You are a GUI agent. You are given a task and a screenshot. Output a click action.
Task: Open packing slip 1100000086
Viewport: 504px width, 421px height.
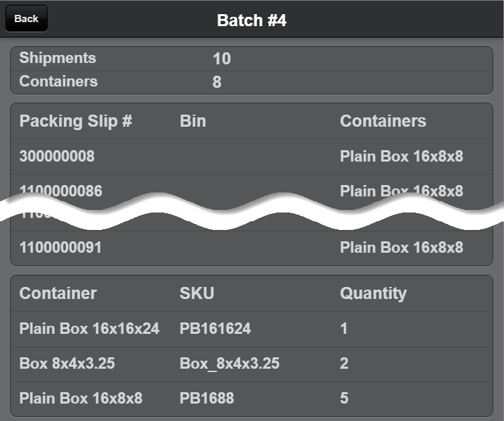click(60, 190)
